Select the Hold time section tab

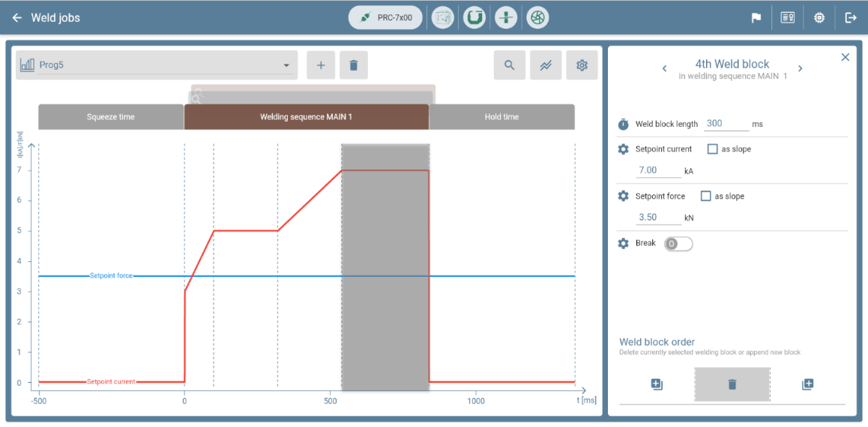501,117
